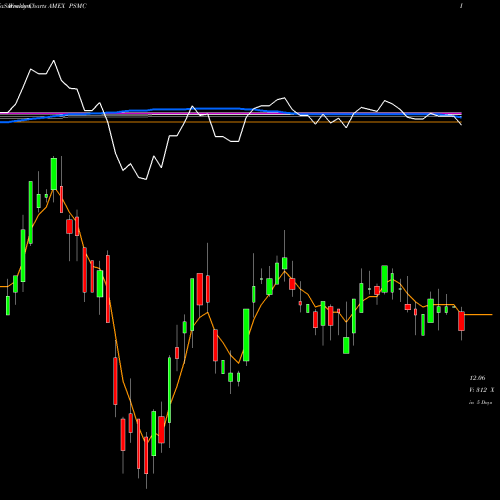Screen dimensions: 500x500
Task: Click the last red candlestick on the right
Action: click(x=461, y=321)
